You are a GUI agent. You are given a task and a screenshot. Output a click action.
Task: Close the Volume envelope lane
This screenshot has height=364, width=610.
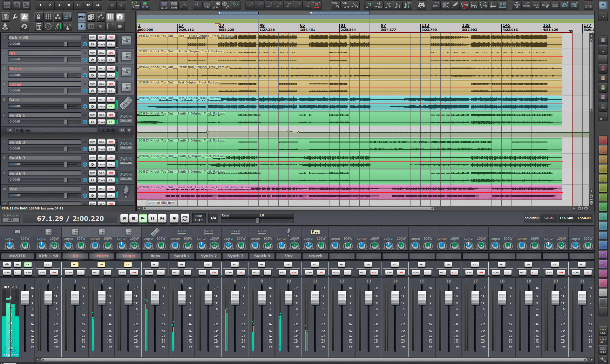[x=129, y=130]
